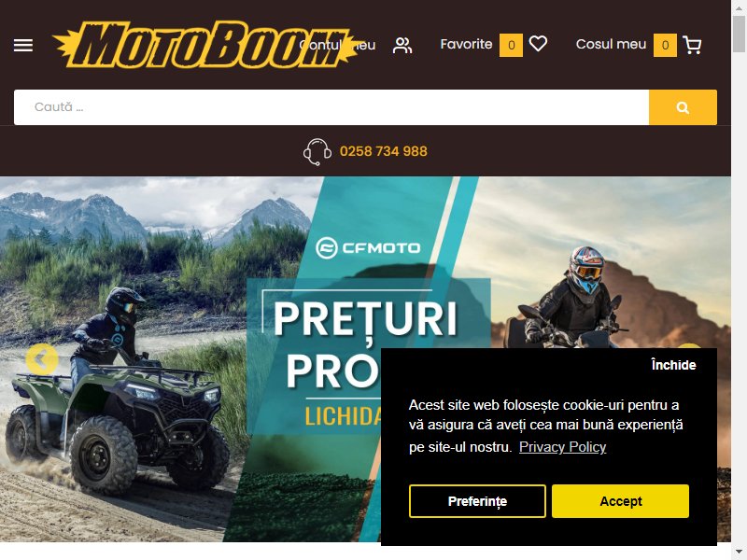747x560 pixels.
Task: Accept cookies with the Accept button
Action: click(x=620, y=501)
